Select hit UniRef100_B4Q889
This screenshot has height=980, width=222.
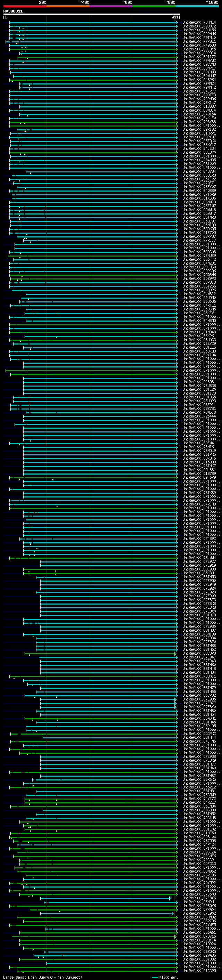pyautogui.click(x=199, y=191)
